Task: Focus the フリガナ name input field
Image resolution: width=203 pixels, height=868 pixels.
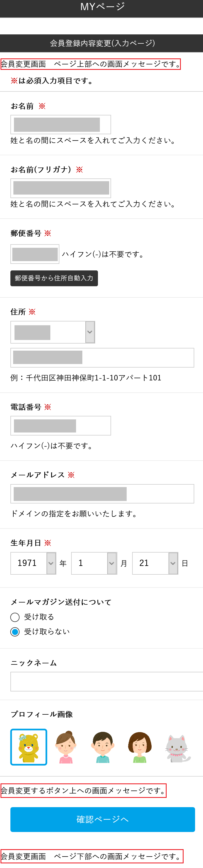Action: [x=60, y=188]
